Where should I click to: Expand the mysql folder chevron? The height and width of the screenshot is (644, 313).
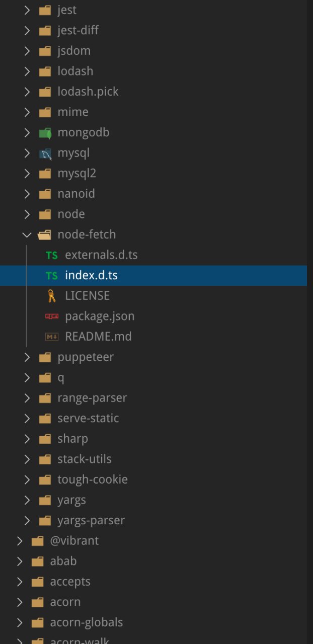[x=27, y=153]
